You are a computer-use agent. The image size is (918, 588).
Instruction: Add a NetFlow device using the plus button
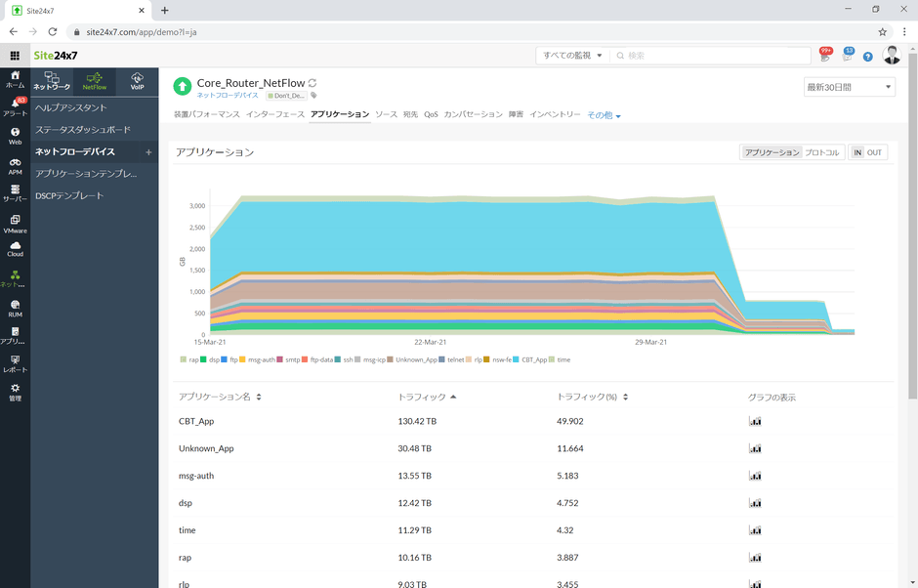click(x=146, y=152)
